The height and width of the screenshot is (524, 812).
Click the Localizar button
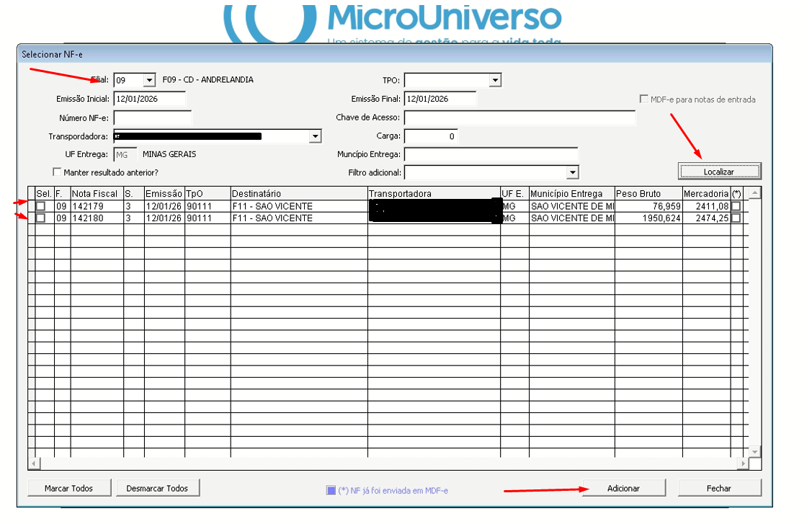click(x=719, y=172)
